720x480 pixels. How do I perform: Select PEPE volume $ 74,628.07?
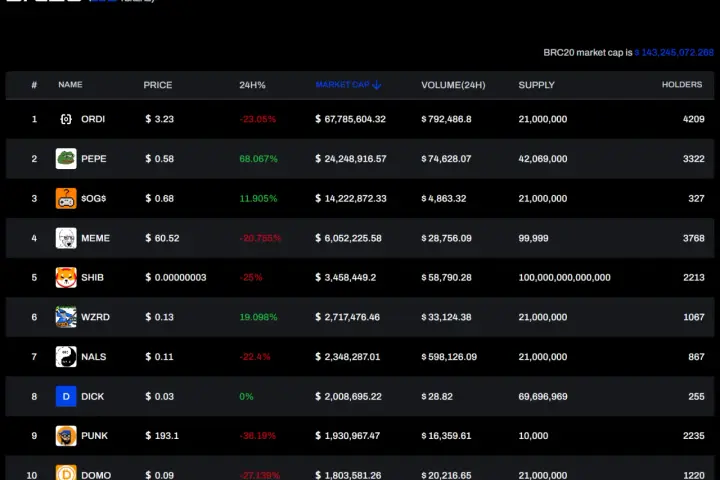pyautogui.click(x=446, y=158)
